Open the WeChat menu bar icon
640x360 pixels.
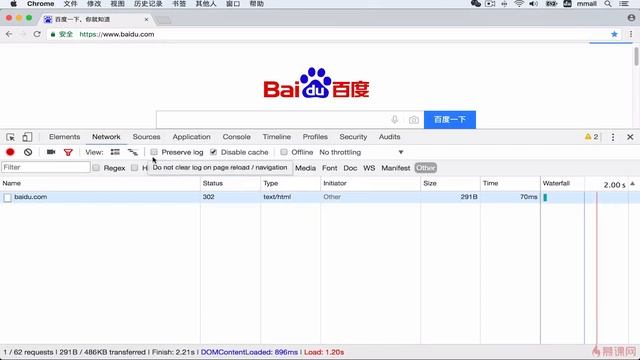click(476, 4)
